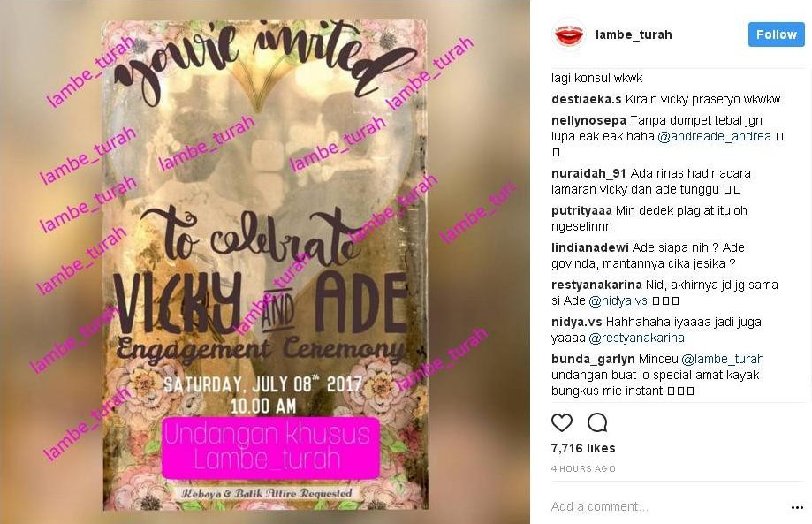Open bunda_garlyn commenter profile
812x524 pixels.
pos(593,360)
